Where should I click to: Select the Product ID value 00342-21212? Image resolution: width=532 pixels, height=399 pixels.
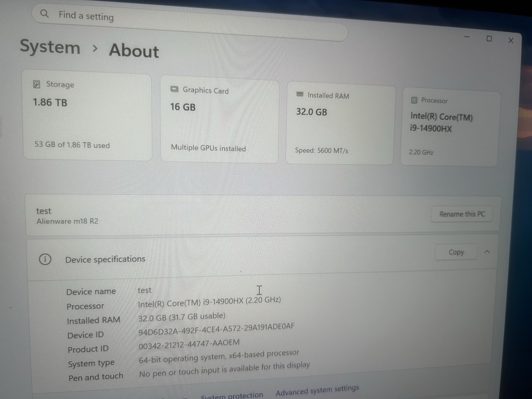click(189, 344)
